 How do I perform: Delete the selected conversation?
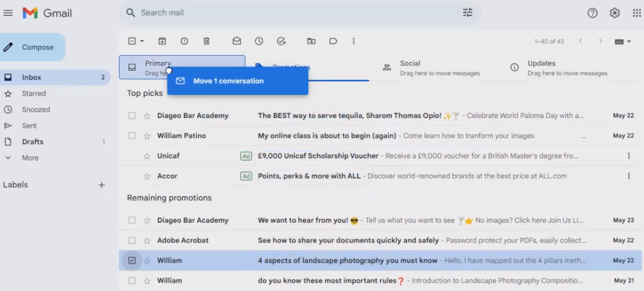[206, 41]
